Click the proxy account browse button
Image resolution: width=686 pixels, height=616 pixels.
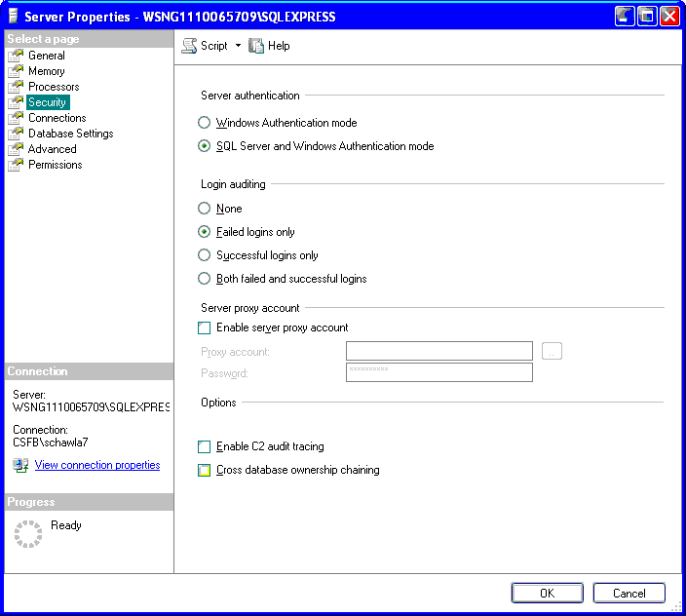(552, 351)
